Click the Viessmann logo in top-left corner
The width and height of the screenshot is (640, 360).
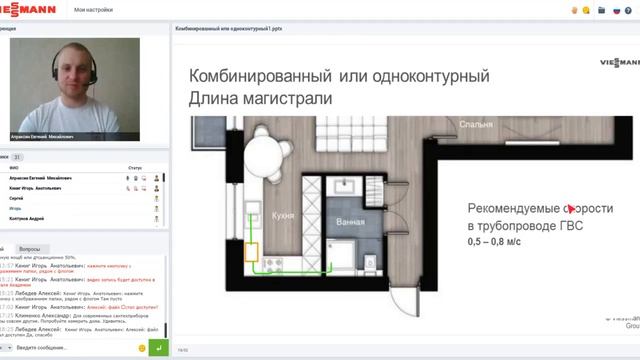(27, 9)
